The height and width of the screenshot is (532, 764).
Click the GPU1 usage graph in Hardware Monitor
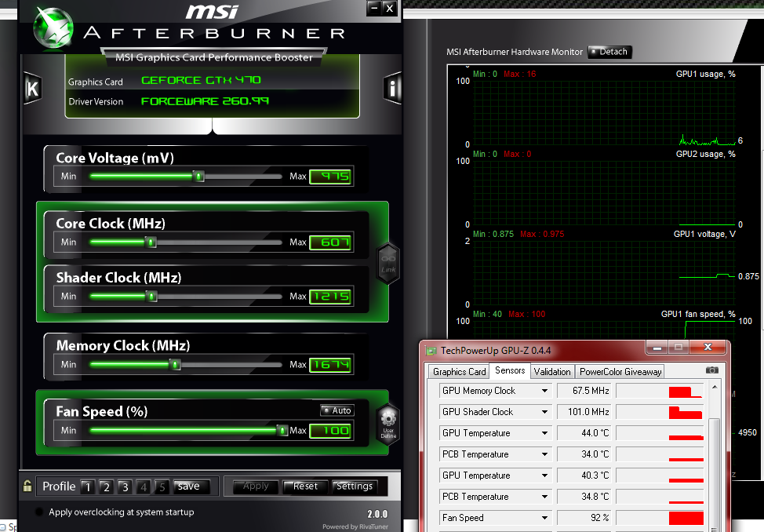604,113
